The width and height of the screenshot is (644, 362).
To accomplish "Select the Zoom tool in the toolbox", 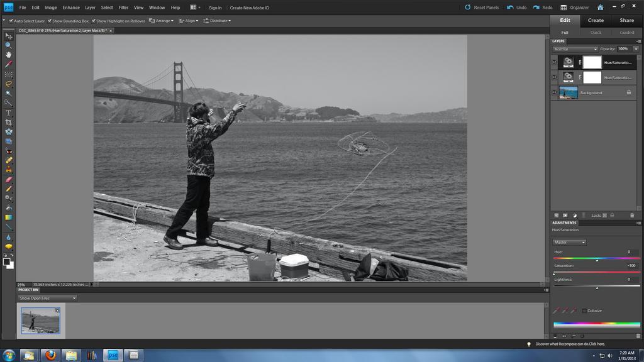I will click(8, 45).
